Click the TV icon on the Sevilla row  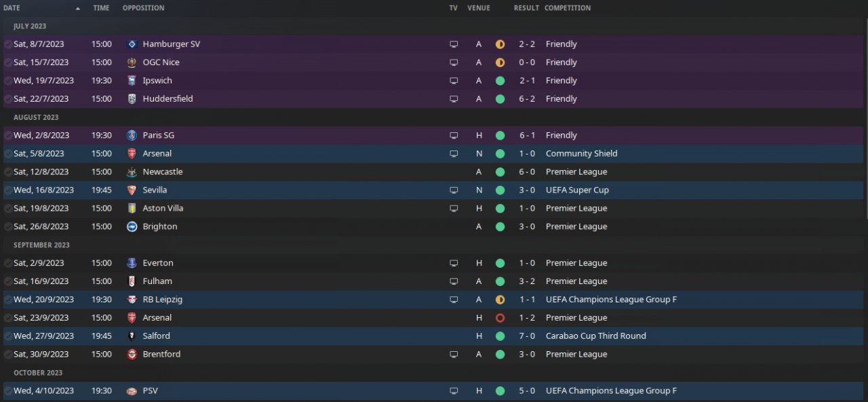[454, 190]
